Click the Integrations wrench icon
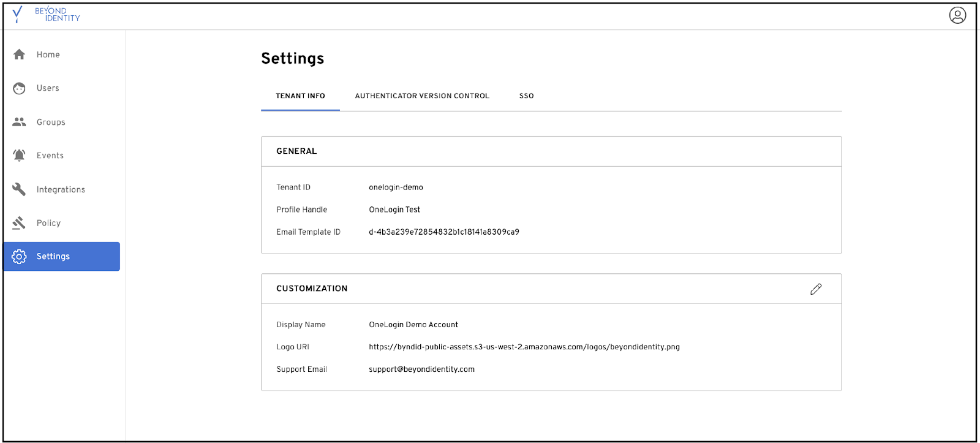980x443 pixels. (x=19, y=189)
